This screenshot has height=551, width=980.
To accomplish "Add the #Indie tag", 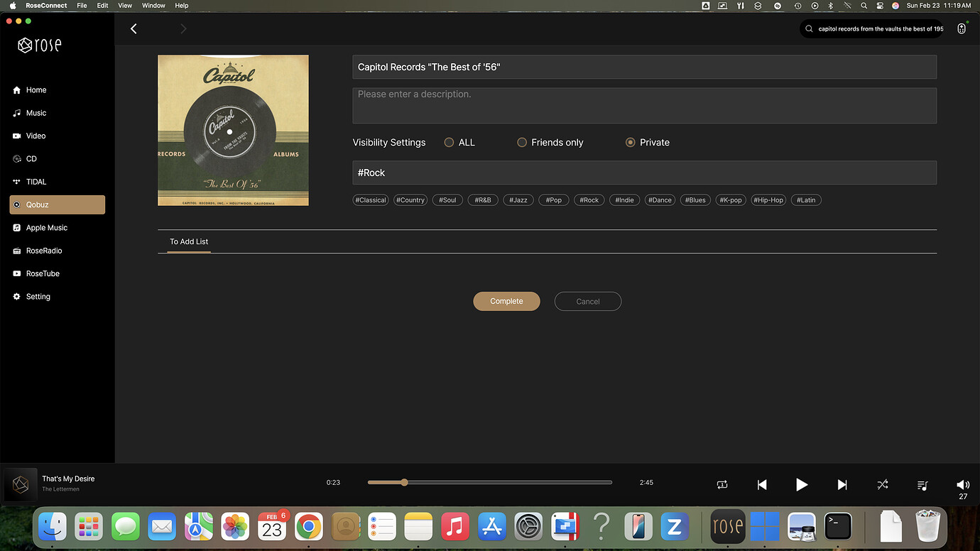I will (x=625, y=200).
